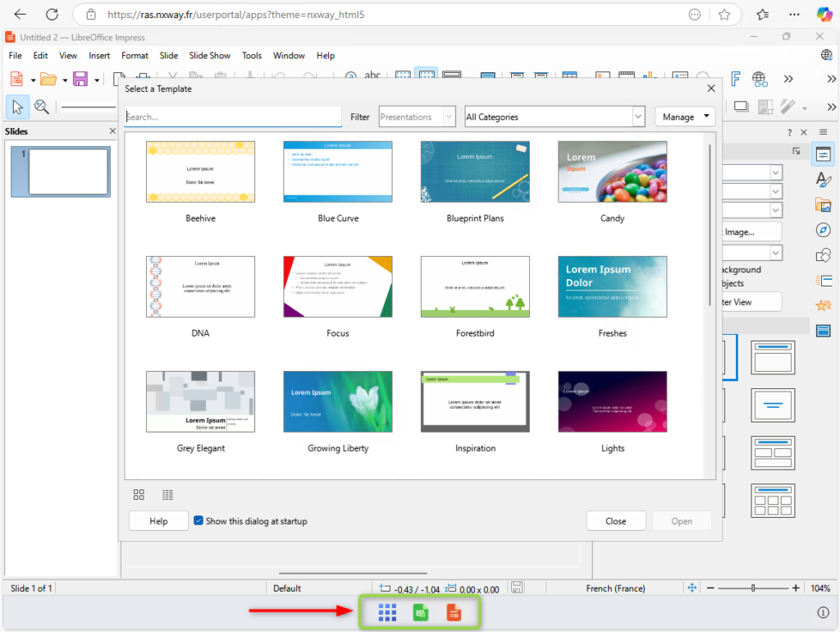This screenshot has width=840, height=632.
Task: Click the dialog Close button
Action: 616,521
